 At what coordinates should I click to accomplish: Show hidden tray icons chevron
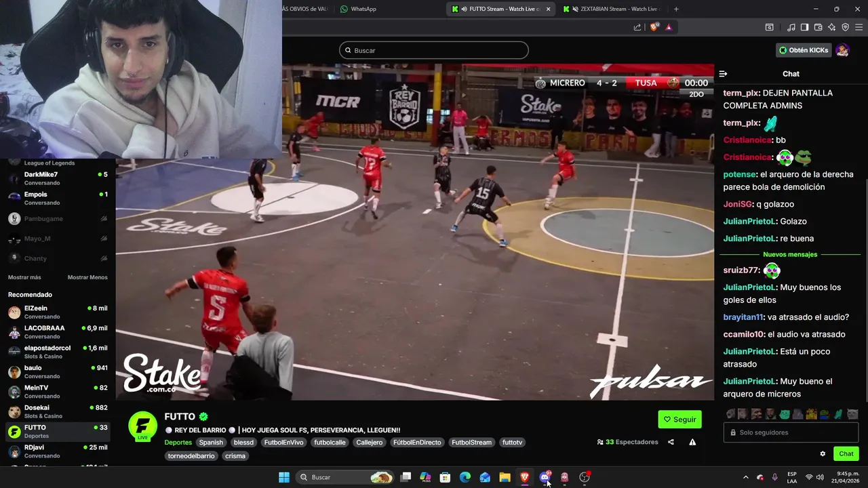pos(746,477)
